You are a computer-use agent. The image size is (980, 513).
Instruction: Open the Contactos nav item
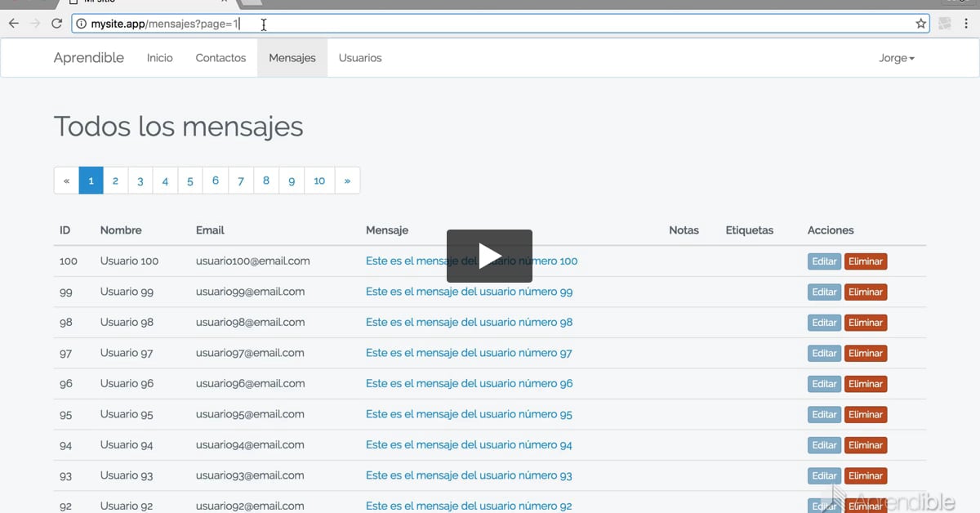[220, 58]
